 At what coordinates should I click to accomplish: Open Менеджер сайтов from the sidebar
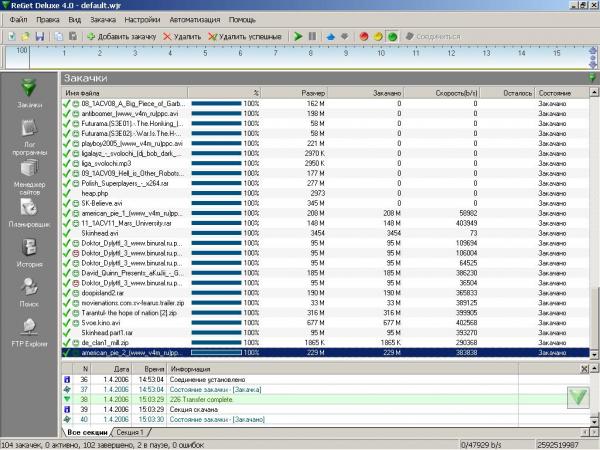(29, 177)
